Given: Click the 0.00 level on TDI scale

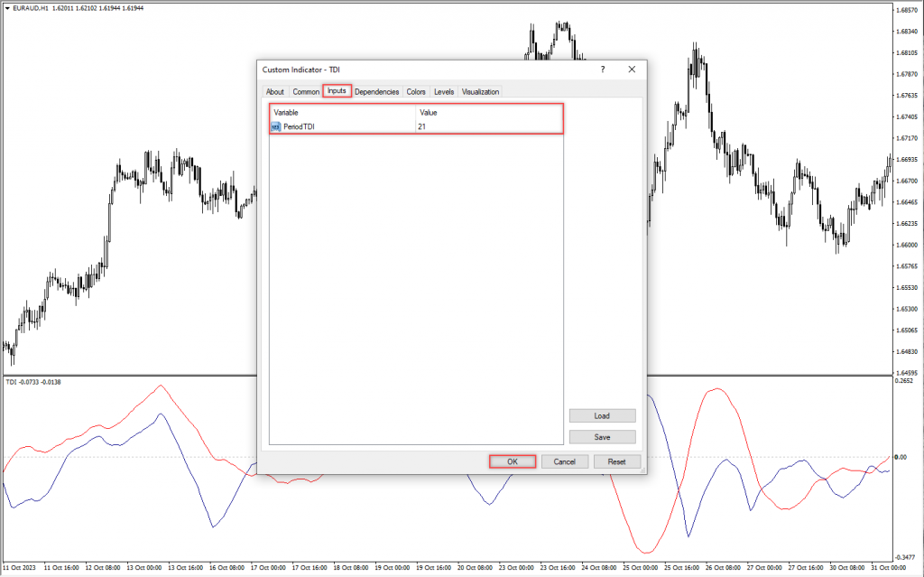Looking at the screenshot, I should pyautogui.click(x=900, y=457).
